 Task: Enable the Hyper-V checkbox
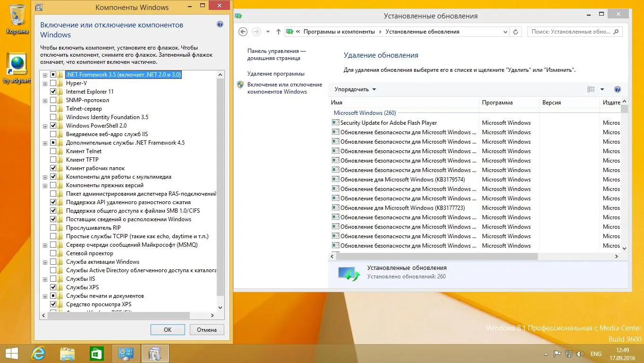point(53,83)
